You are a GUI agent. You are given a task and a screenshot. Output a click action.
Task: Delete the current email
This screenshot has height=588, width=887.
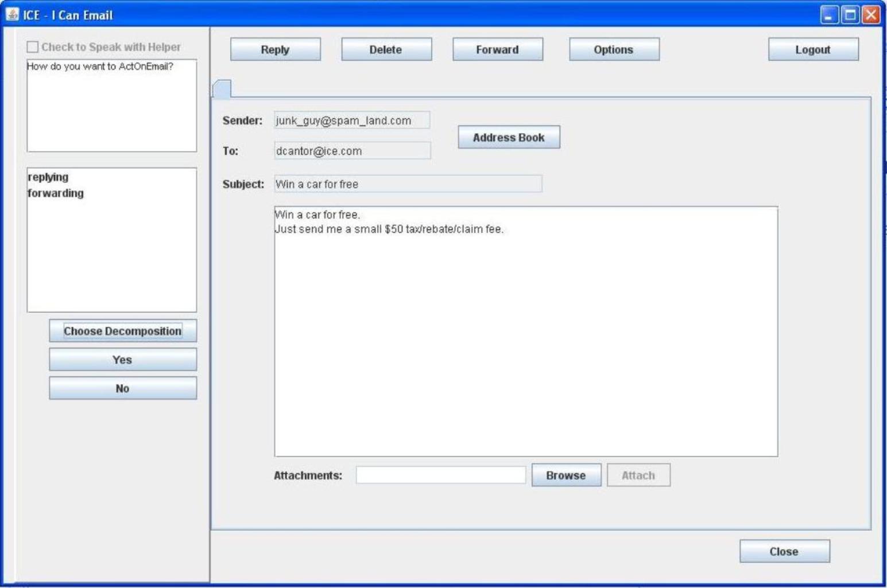tap(386, 49)
